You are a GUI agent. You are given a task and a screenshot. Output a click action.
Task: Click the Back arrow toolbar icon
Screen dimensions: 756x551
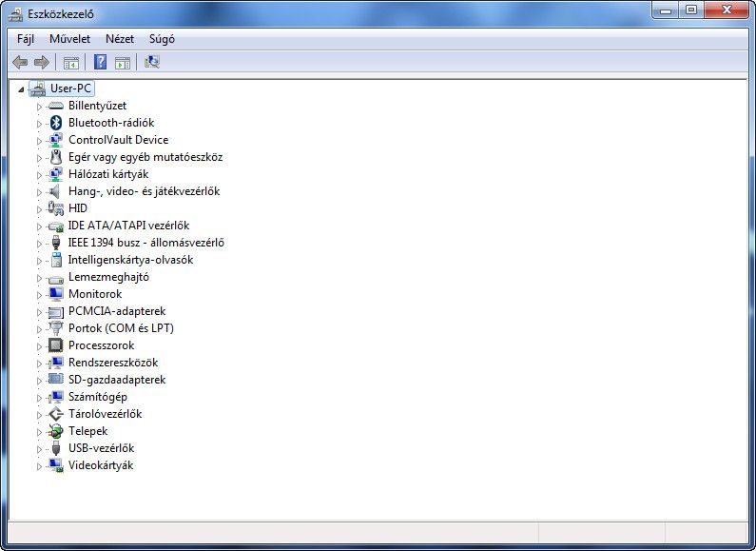coord(20,62)
